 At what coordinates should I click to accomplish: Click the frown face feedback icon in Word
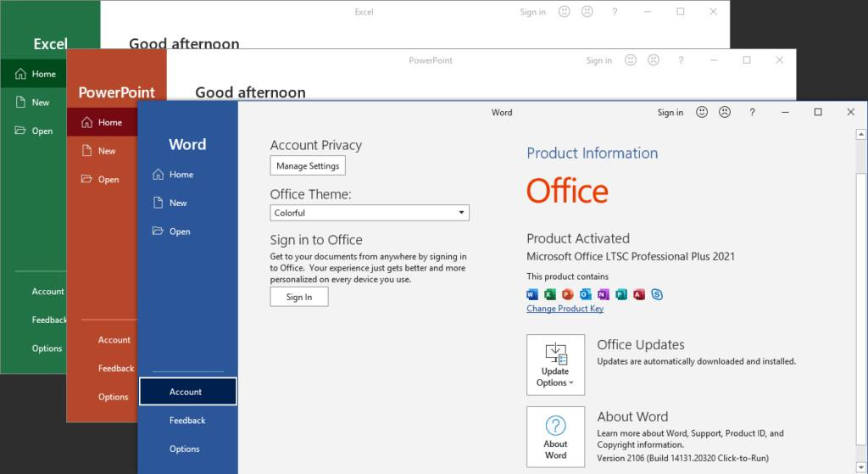[725, 112]
